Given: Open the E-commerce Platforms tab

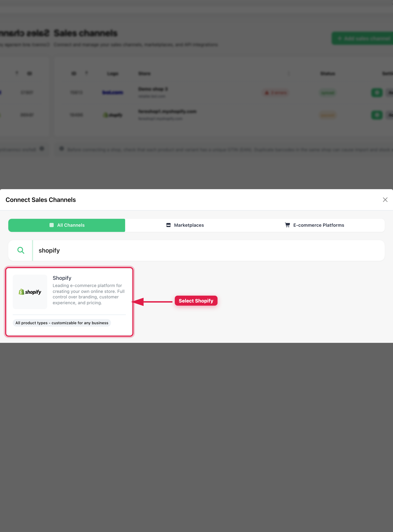Looking at the screenshot, I should pos(314,225).
